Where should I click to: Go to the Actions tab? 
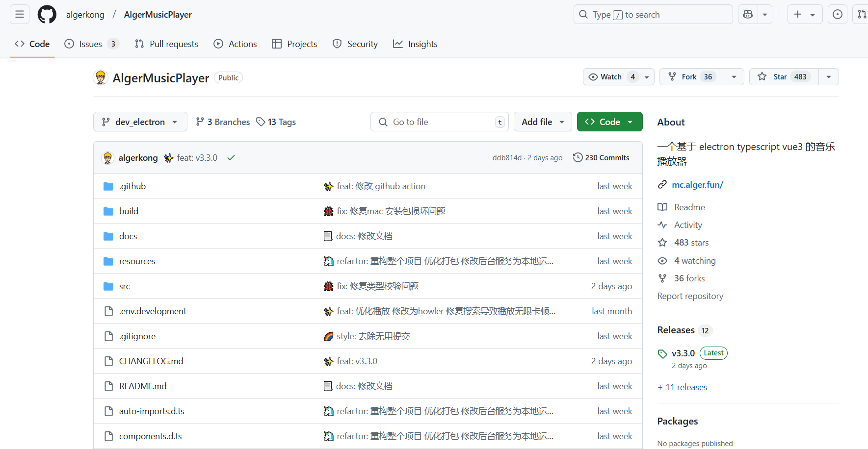pos(235,44)
